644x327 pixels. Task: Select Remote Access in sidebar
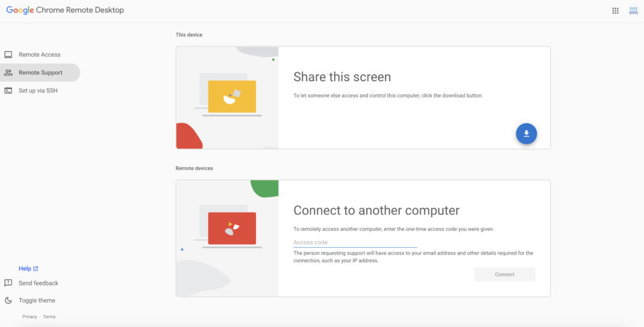click(40, 55)
